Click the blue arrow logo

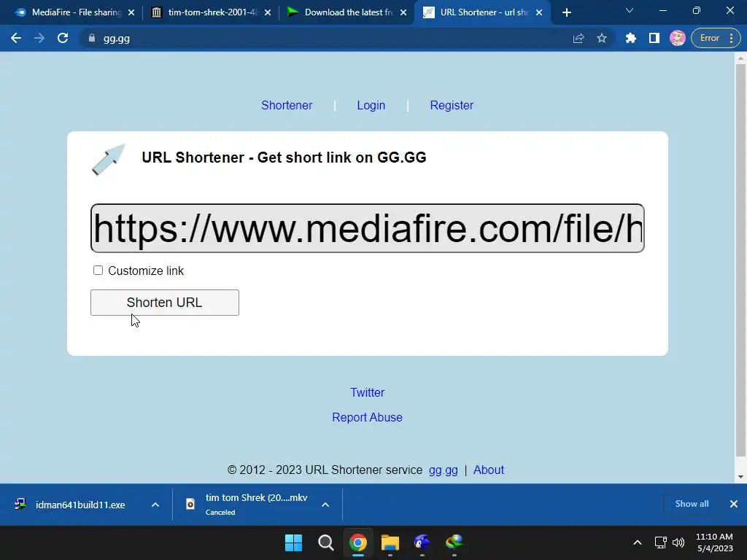point(109,160)
